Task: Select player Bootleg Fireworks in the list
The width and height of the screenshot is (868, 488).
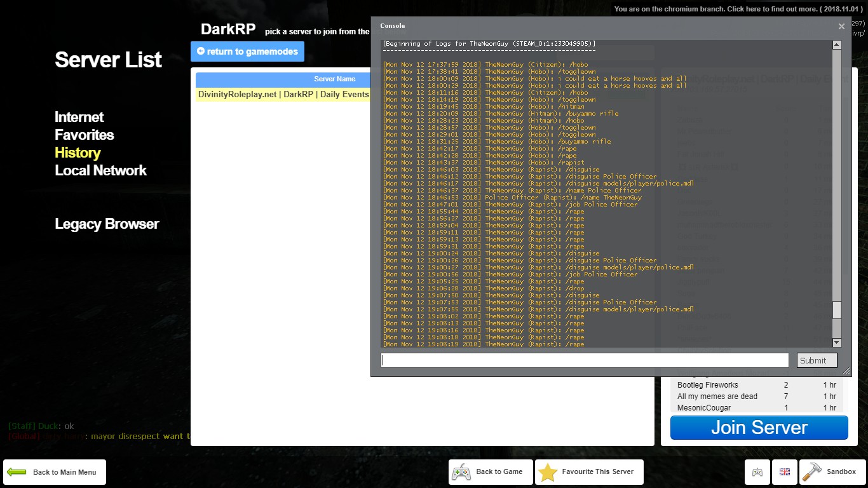Action: 757,385
